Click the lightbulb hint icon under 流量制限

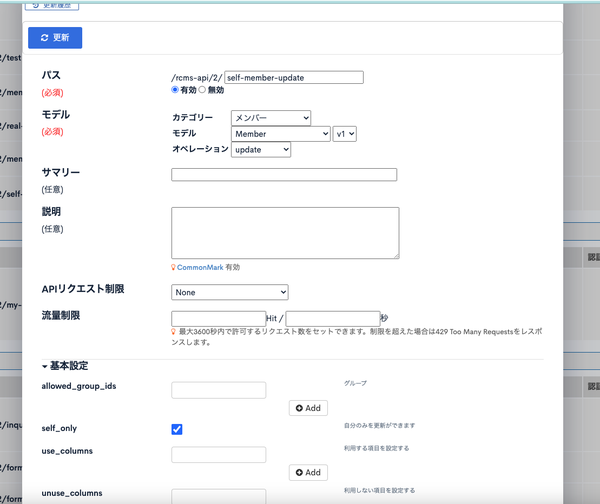tap(173, 331)
